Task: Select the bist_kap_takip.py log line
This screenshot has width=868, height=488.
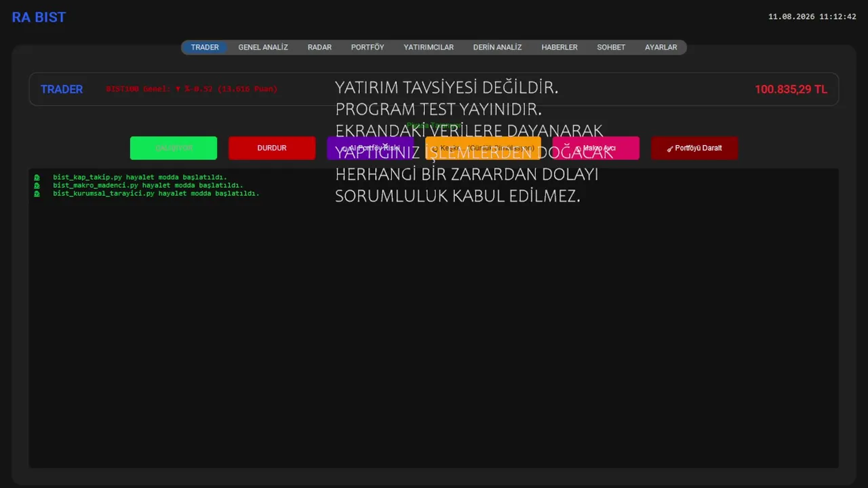Action: coord(140,177)
